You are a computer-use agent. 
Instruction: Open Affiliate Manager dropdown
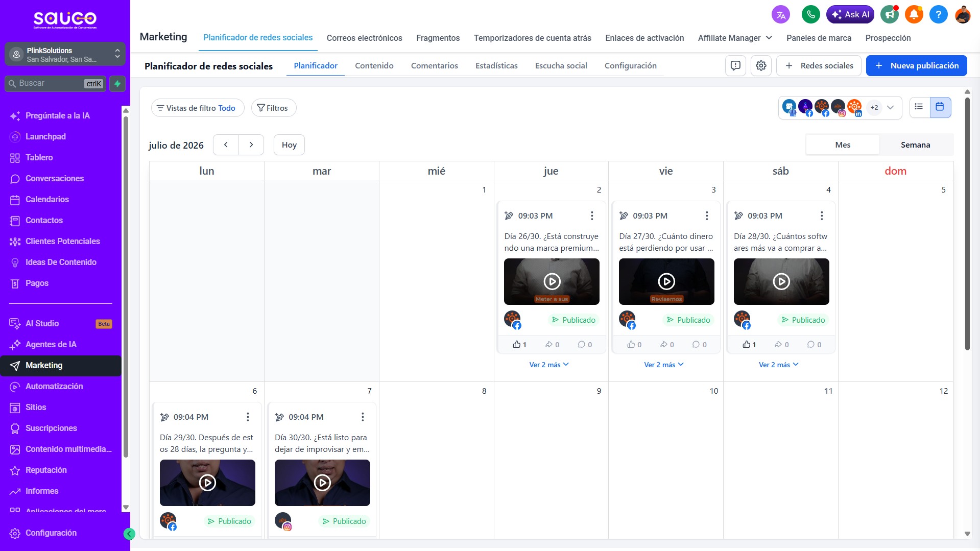coord(735,38)
